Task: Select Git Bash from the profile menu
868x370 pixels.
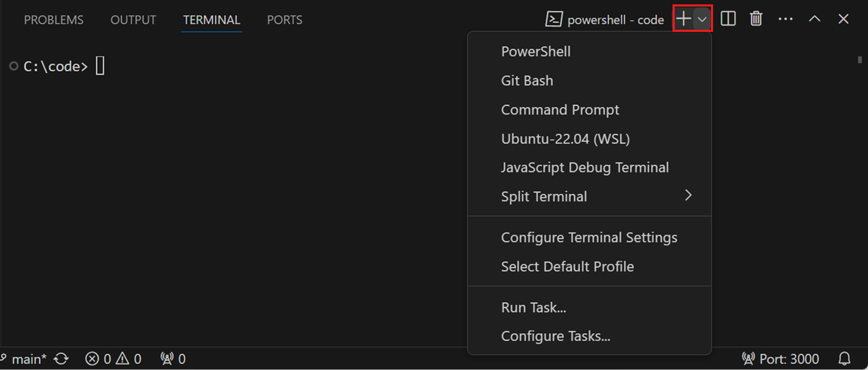Action: coord(527,80)
